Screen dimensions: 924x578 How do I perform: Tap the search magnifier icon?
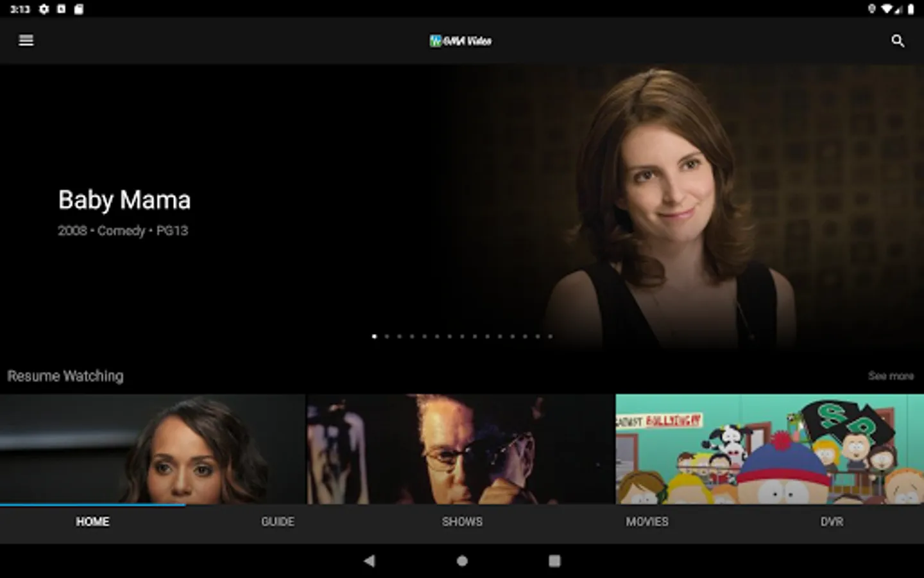tap(898, 41)
